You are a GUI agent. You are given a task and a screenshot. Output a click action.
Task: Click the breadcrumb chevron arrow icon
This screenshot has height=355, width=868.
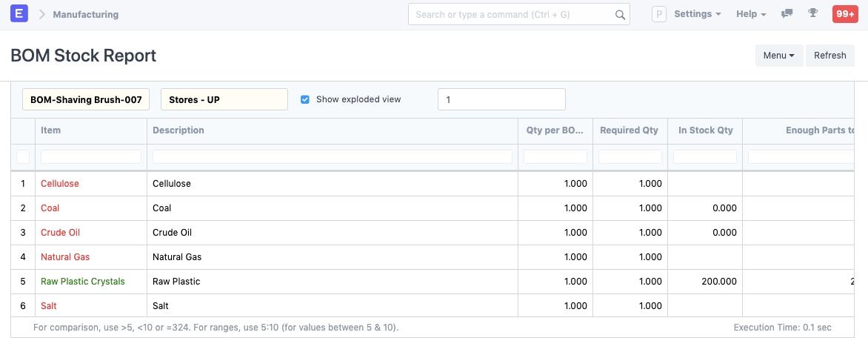42,15
